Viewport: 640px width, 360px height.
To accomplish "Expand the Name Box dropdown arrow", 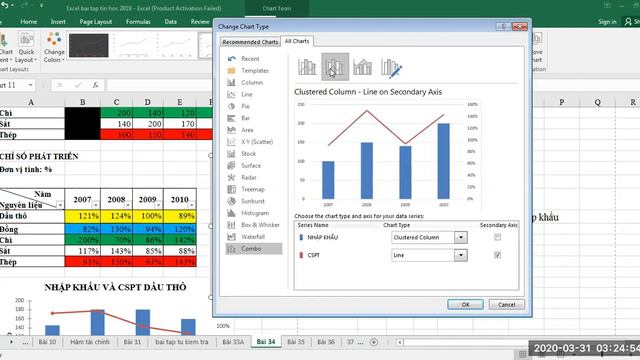I will pos(31,85).
